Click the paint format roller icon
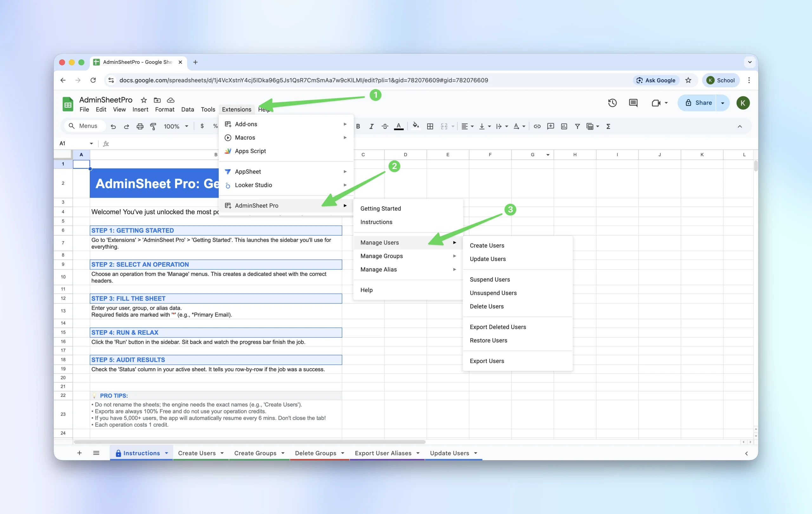 click(x=153, y=126)
